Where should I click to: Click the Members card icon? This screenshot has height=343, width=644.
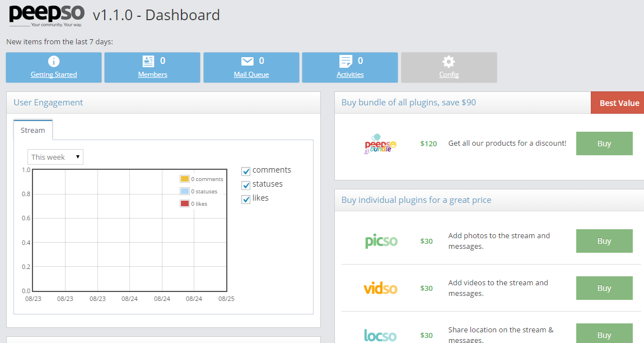click(148, 61)
